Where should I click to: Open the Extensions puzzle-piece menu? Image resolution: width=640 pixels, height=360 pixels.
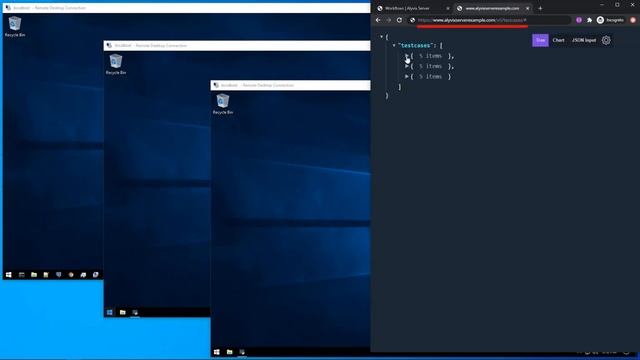[589, 20]
